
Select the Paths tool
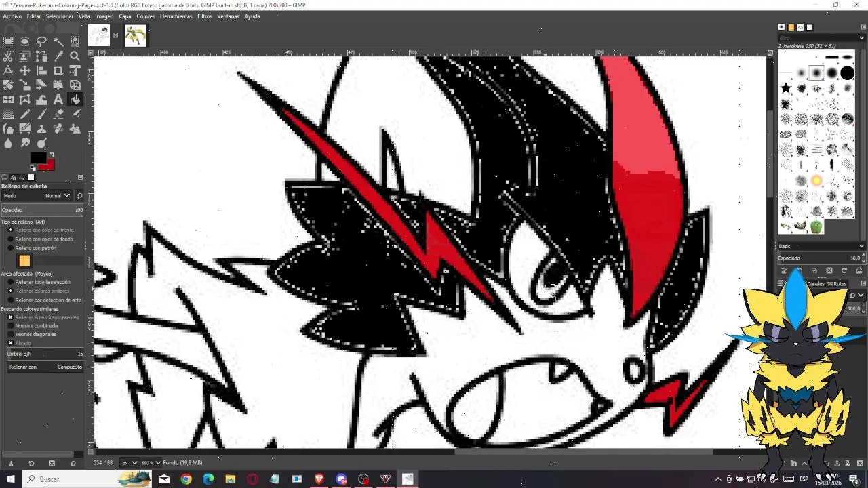pos(41,56)
